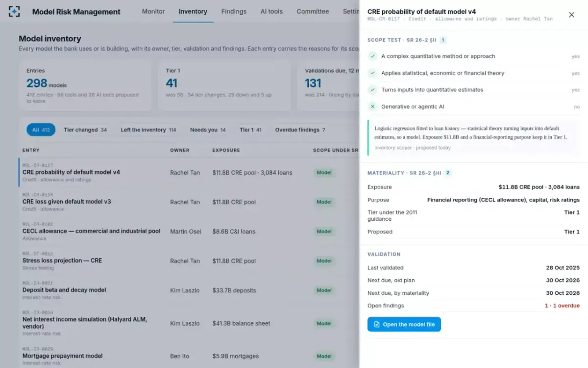588x368 pixels.
Task: Select Net interest income simulation row
Action: point(189,323)
